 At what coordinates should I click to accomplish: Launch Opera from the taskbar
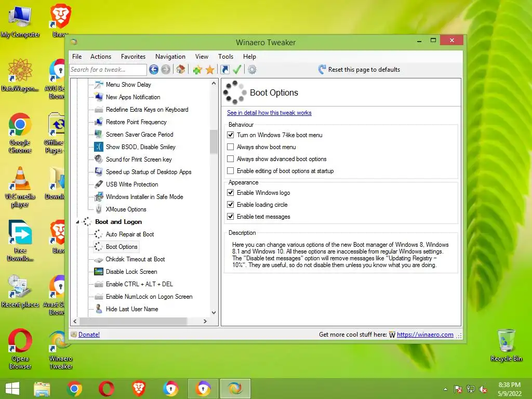(x=107, y=389)
